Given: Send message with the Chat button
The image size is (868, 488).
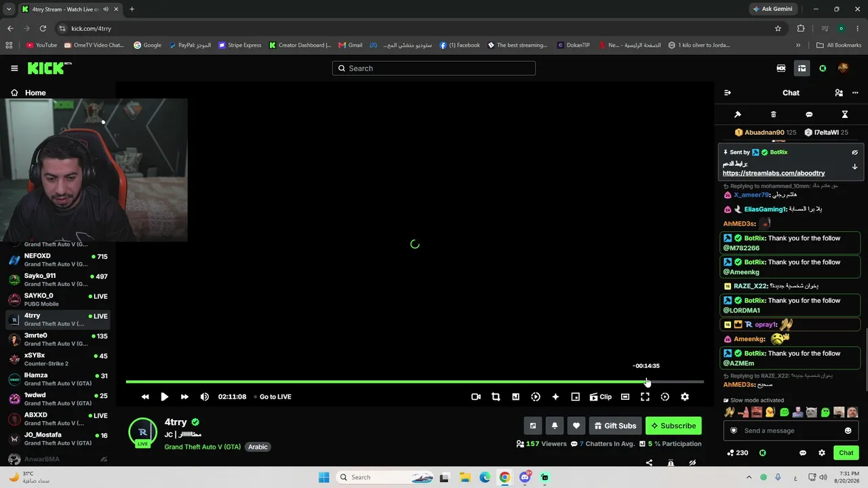Looking at the screenshot, I should coord(846,453).
